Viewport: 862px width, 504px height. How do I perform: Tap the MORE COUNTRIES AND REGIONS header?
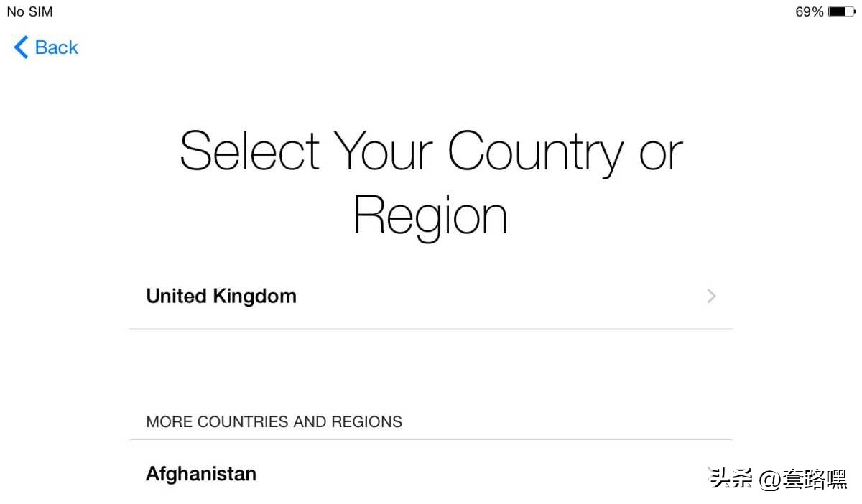pos(274,421)
